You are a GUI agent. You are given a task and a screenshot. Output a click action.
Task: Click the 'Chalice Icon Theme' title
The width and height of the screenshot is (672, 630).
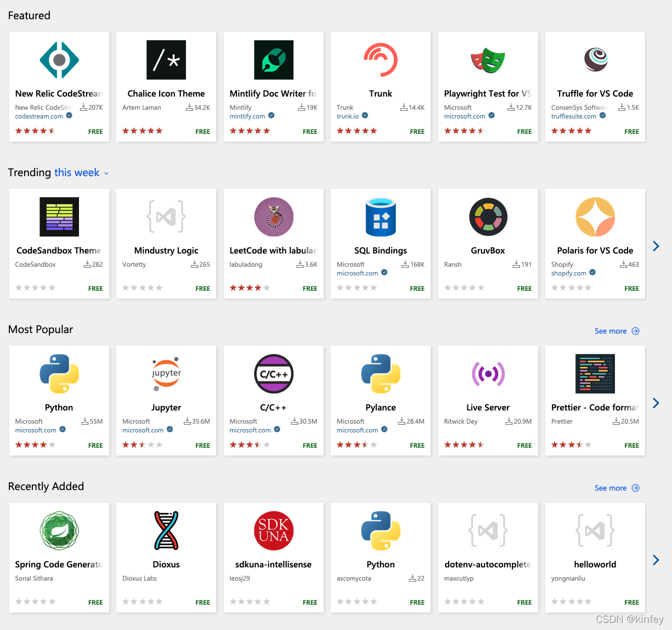pos(166,93)
